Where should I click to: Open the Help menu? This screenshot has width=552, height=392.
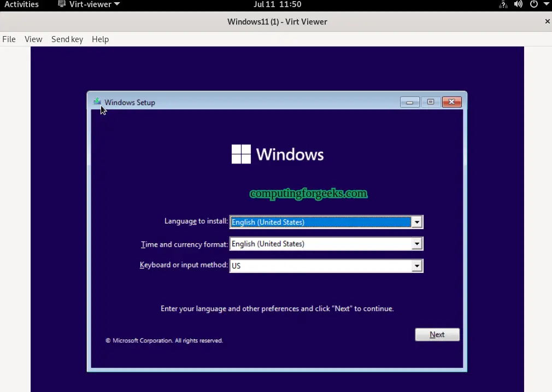pos(100,39)
